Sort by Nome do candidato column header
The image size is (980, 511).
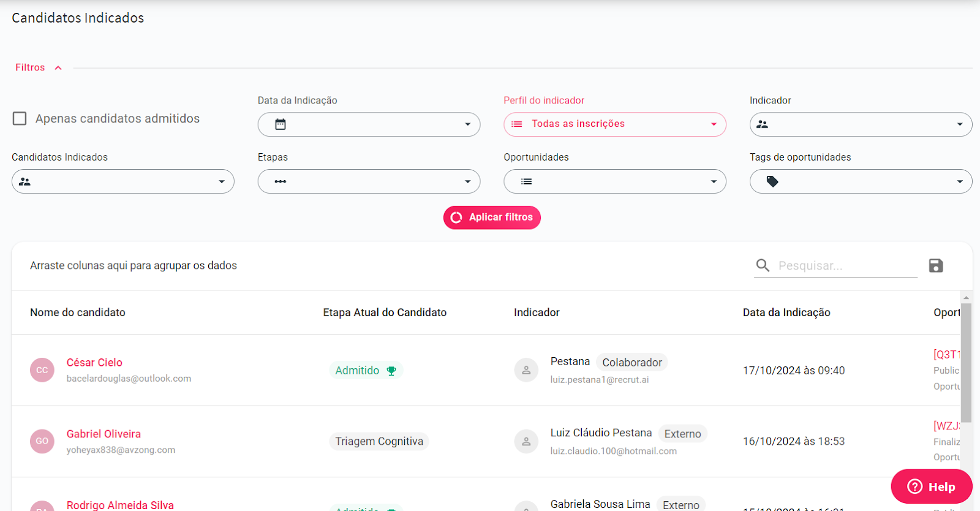pos(78,312)
